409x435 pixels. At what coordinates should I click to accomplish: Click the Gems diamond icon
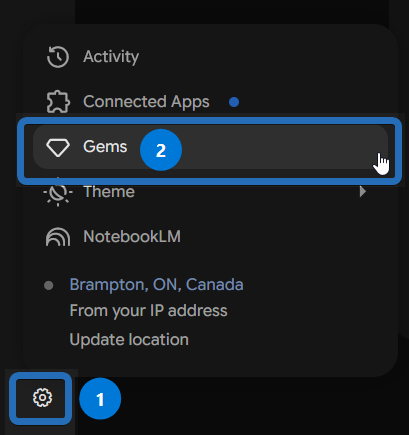[58, 147]
